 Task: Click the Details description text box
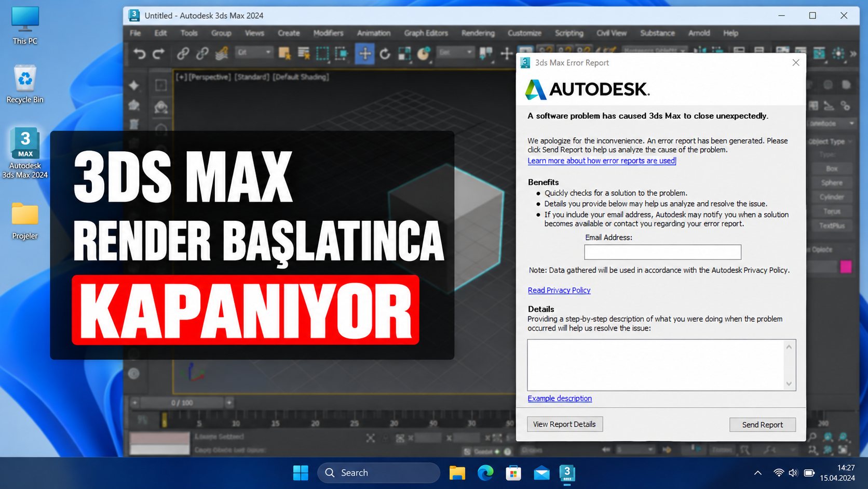click(661, 365)
